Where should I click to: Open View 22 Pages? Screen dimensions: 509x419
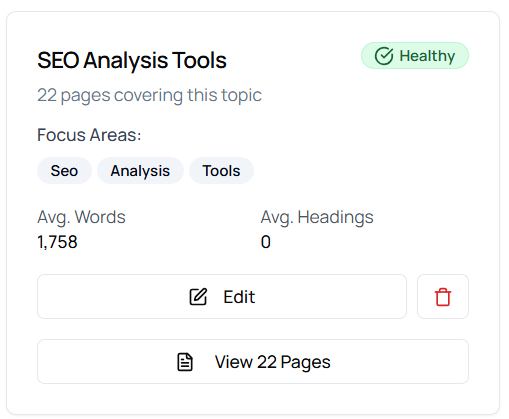click(253, 362)
